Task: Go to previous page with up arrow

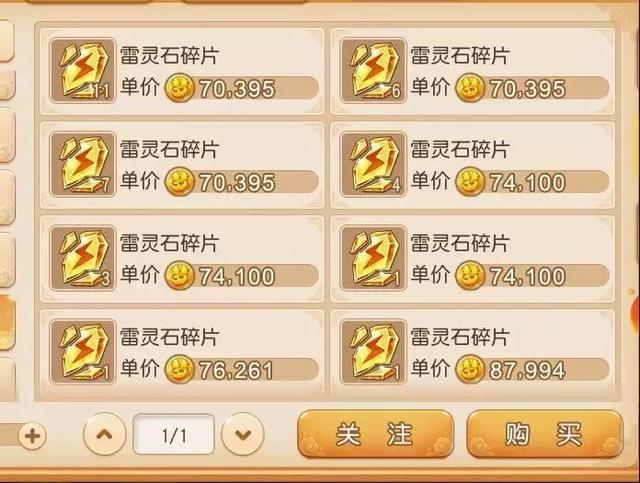Action: 104,434
